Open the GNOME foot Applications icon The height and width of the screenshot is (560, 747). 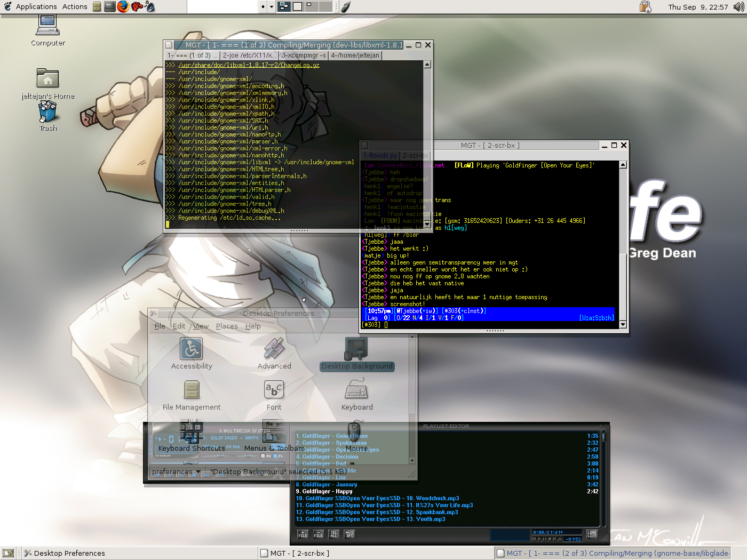coord(7,6)
